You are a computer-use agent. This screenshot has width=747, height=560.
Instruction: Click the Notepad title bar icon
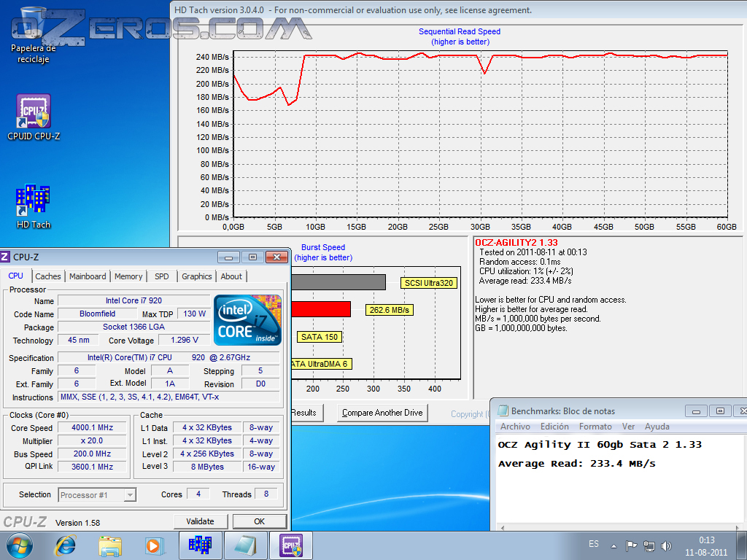[x=503, y=411]
